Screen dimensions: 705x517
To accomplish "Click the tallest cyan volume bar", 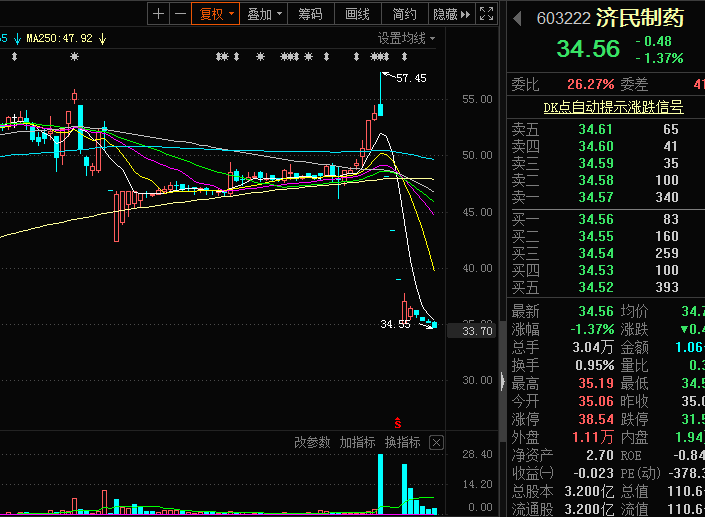I will point(380,484).
